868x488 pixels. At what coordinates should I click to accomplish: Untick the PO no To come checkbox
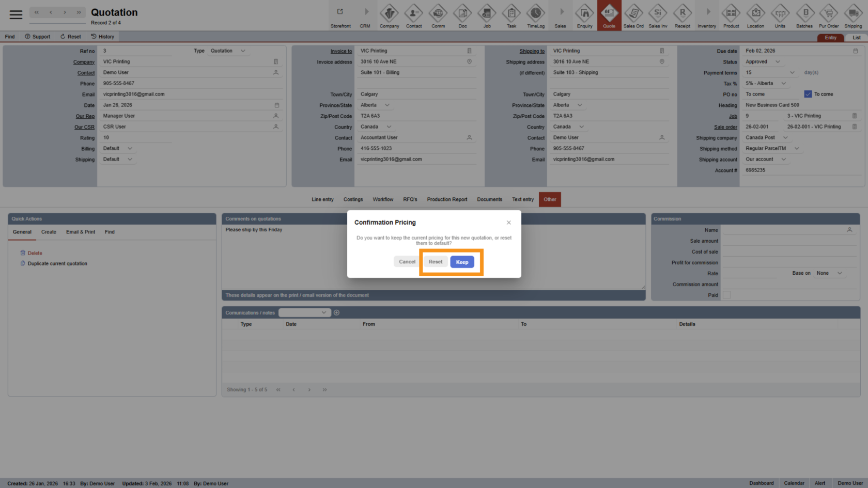point(808,94)
